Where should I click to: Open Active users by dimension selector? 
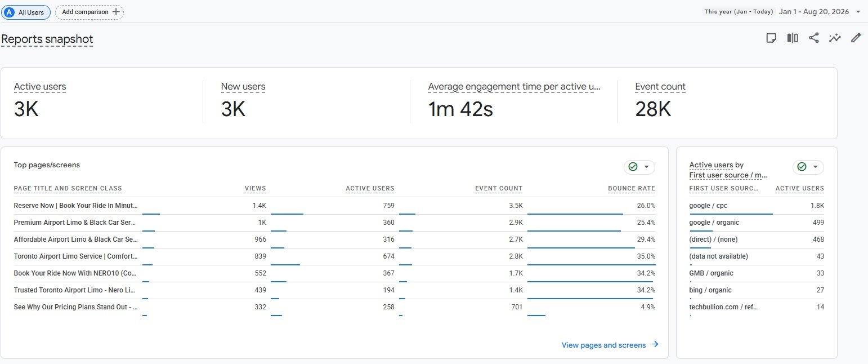(712, 165)
